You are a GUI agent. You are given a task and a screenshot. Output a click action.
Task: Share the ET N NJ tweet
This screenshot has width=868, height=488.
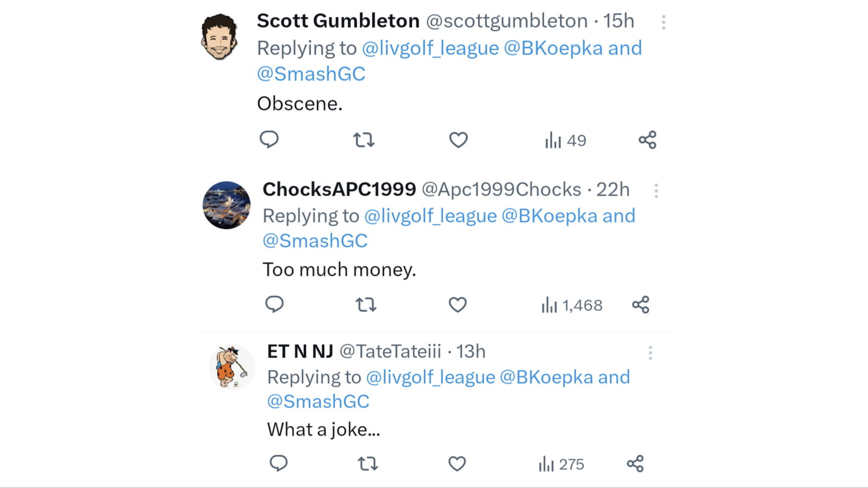(x=635, y=464)
